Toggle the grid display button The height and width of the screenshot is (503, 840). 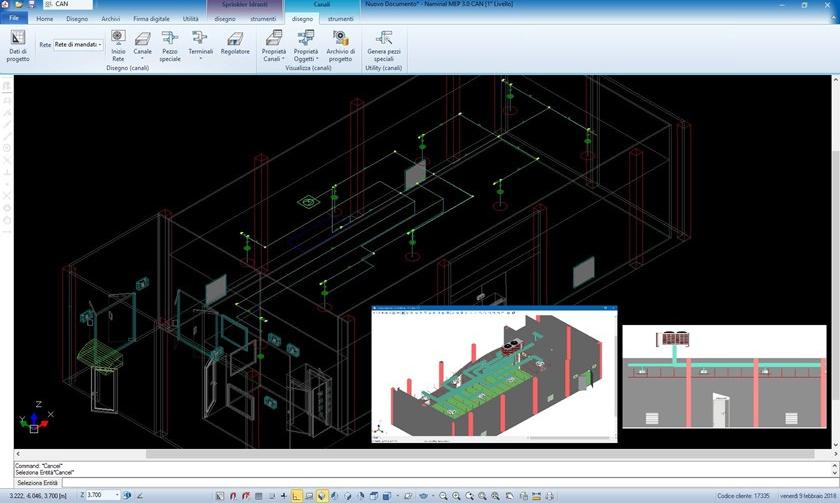(259, 495)
